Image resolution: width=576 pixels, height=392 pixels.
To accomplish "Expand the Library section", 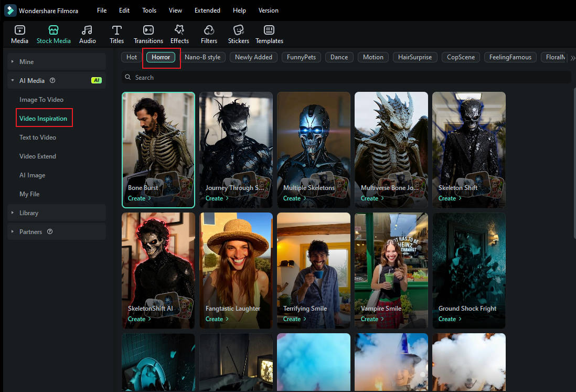I will (x=29, y=213).
